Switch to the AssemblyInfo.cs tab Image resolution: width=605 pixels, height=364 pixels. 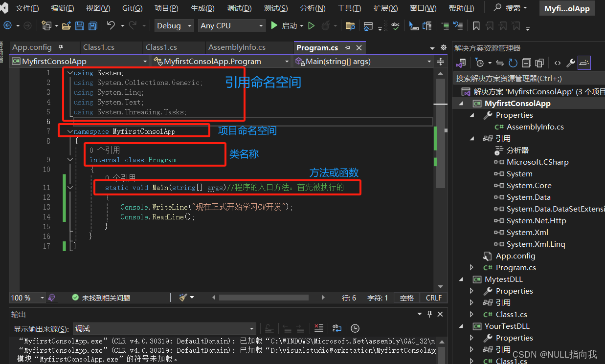pyautogui.click(x=237, y=47)
